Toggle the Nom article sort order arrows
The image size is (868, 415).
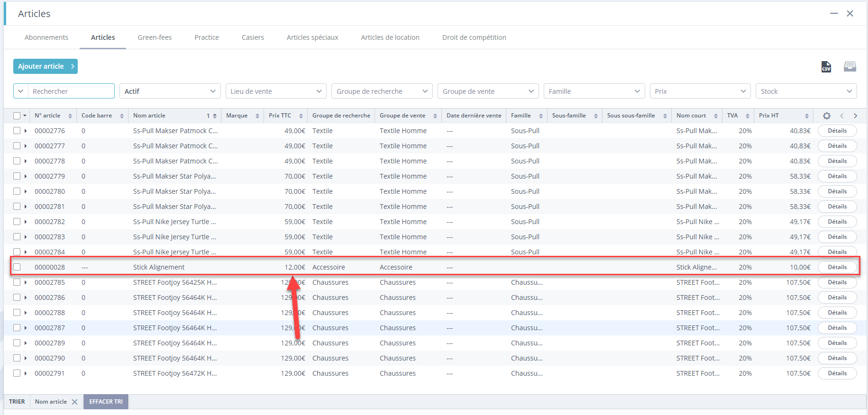point(215,116)
